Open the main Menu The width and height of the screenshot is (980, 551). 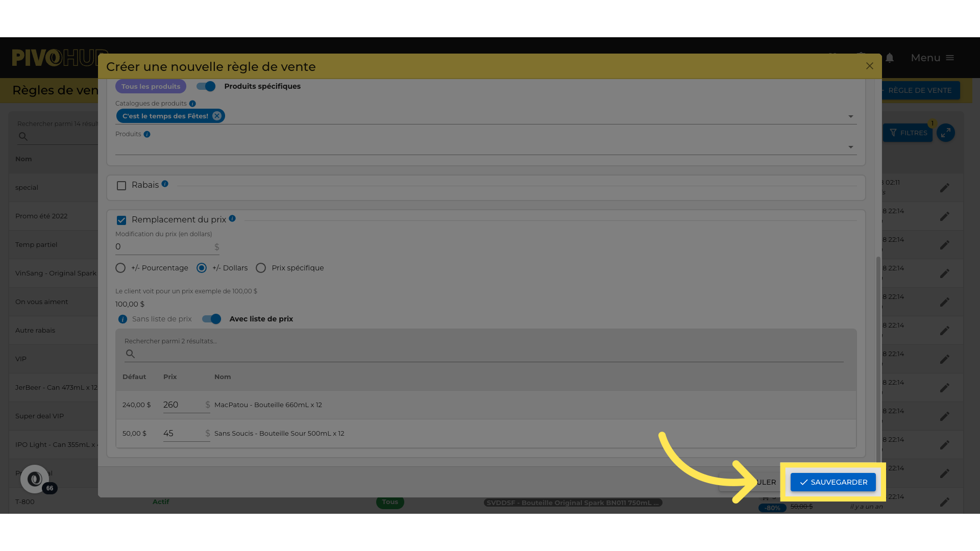coord(932,58)
